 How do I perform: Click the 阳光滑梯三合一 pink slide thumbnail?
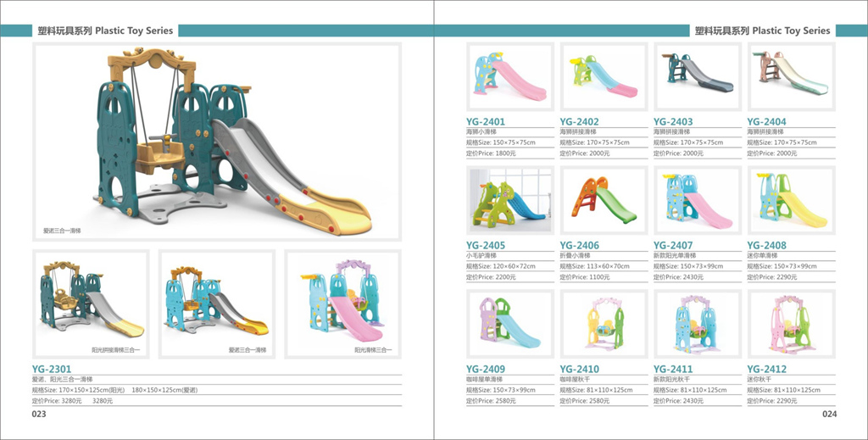(x=342, y=304)
